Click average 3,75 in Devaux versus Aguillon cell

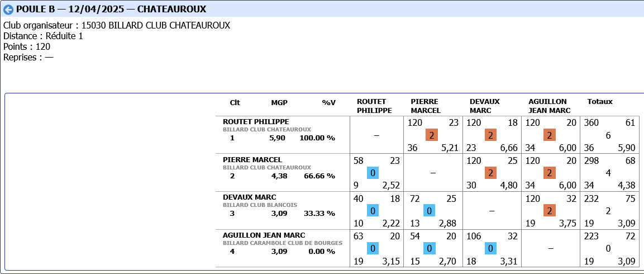click(568, 224)
